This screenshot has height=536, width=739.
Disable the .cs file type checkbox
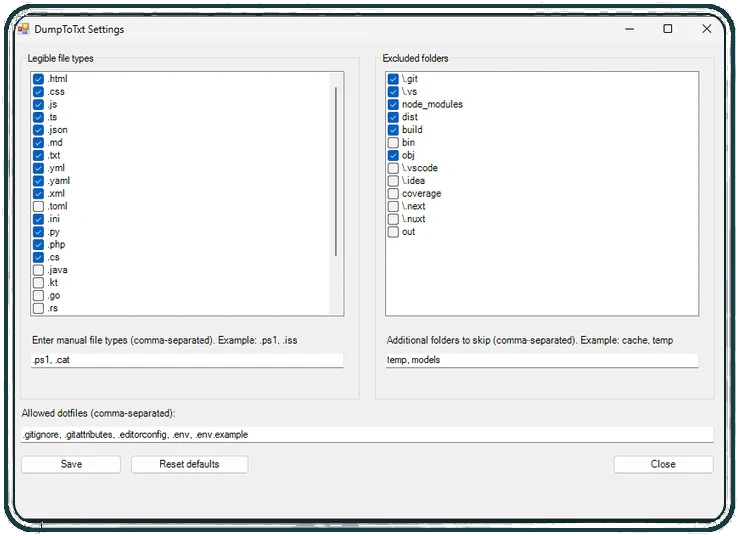39,257
